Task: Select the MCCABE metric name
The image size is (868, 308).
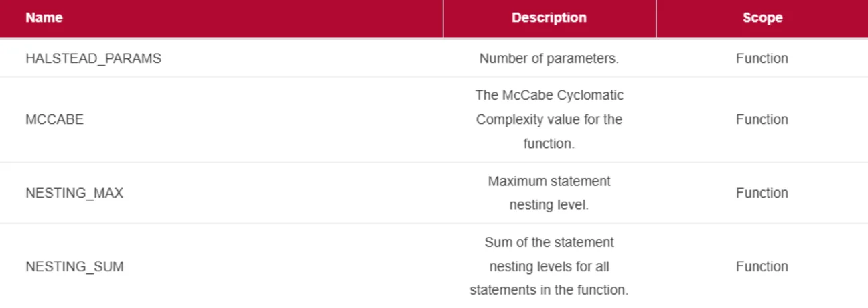Action: click(x=54, y=120)
